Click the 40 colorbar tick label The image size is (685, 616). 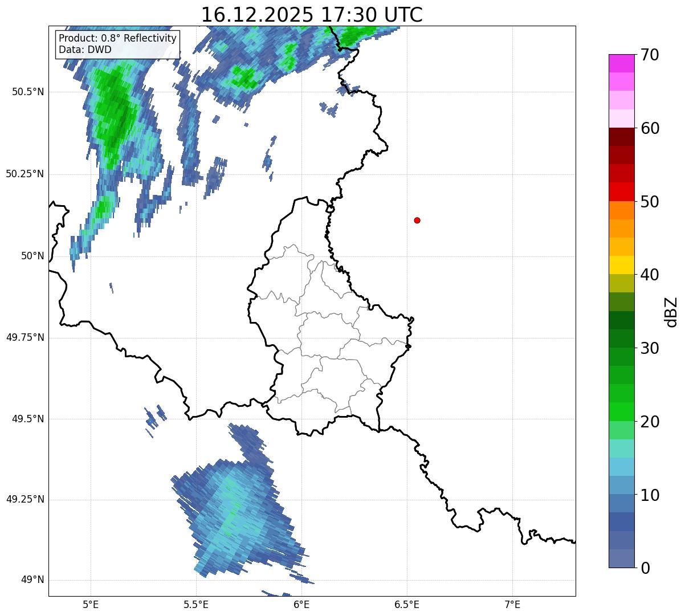click(x=650, y=275)
